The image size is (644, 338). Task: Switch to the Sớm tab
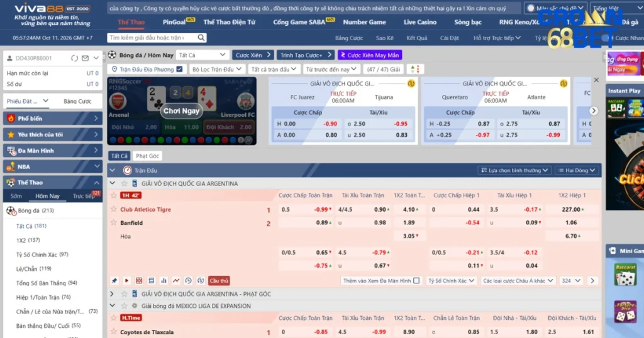(x=16, y=196)
